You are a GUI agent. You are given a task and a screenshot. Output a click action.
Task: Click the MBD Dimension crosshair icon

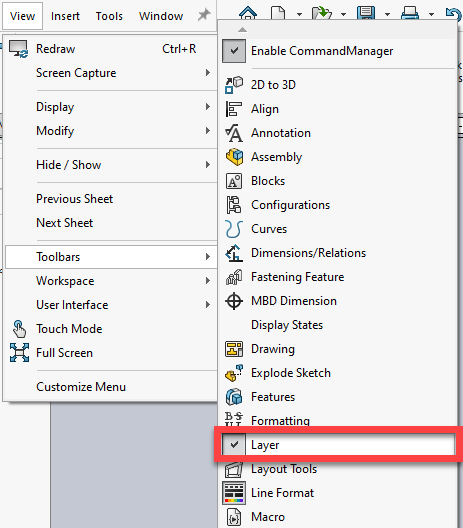tap(234, 301)
